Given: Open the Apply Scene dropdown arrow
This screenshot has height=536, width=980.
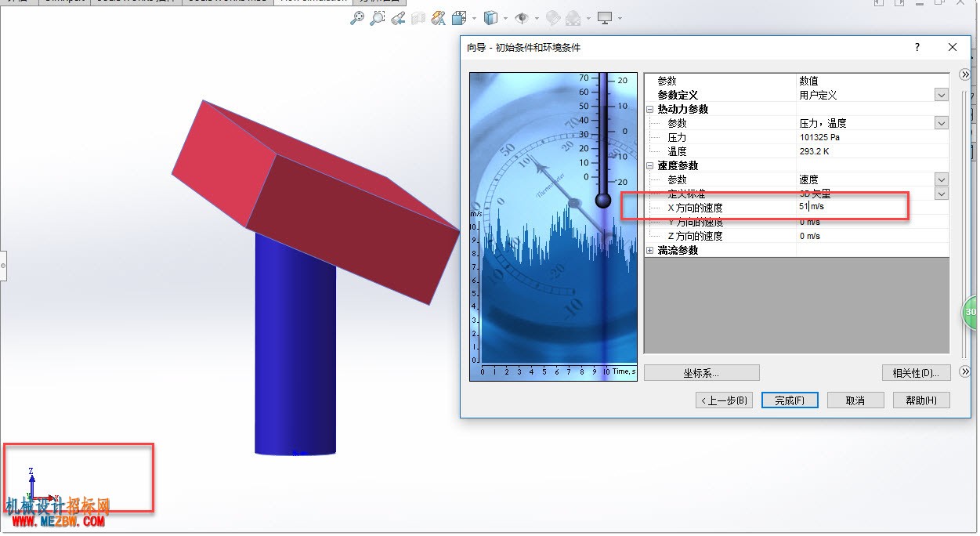Looking at the screenshot, I should (x=588, y=18).
